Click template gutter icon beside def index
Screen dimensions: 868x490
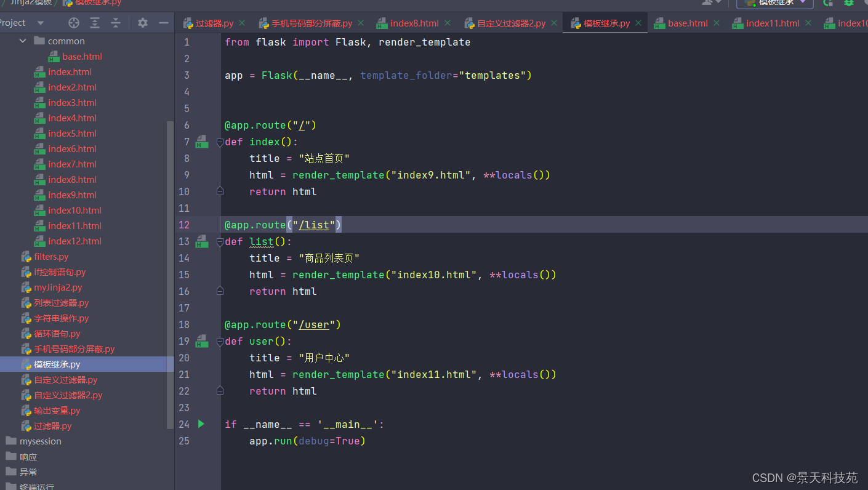click(202, 142)
